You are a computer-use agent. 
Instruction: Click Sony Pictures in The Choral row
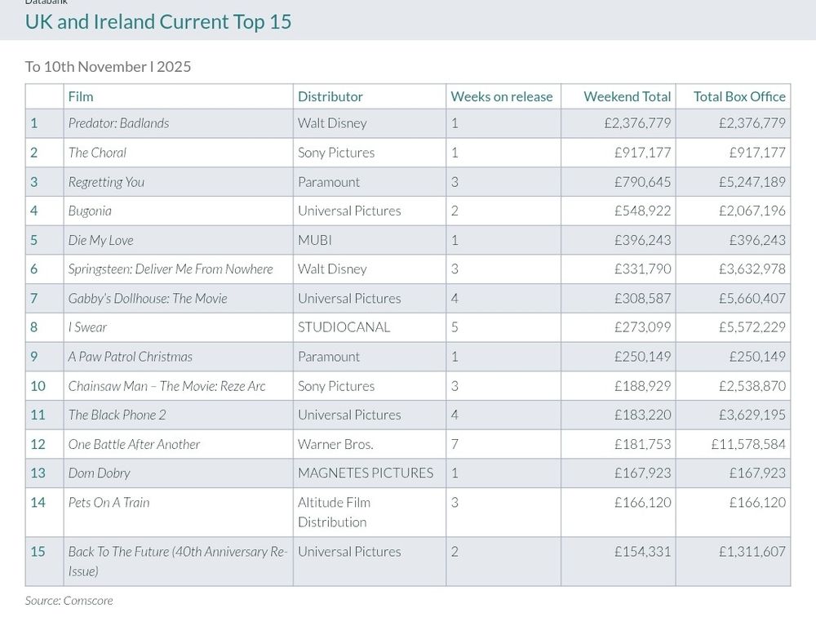pos(336,153)
